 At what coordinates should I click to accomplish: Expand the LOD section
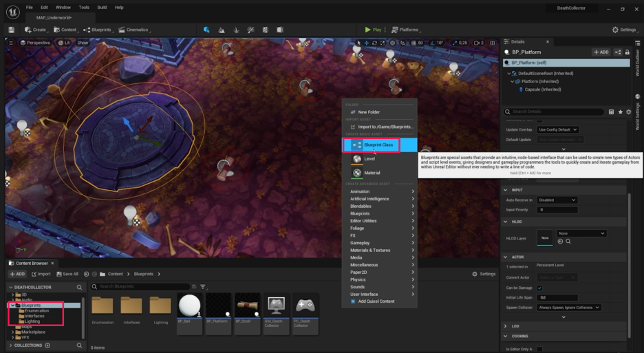(506, 326)
